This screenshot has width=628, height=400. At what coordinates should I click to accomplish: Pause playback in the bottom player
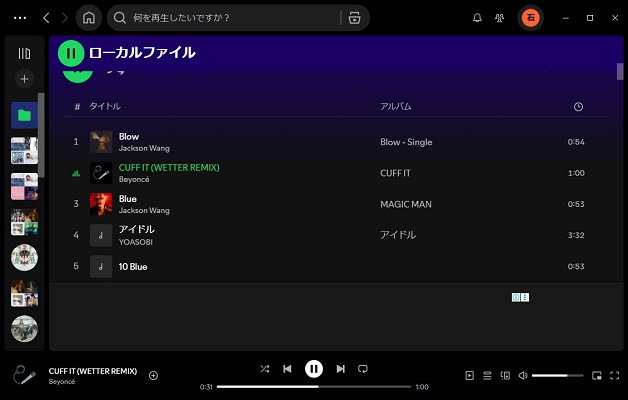pos(314,369)
